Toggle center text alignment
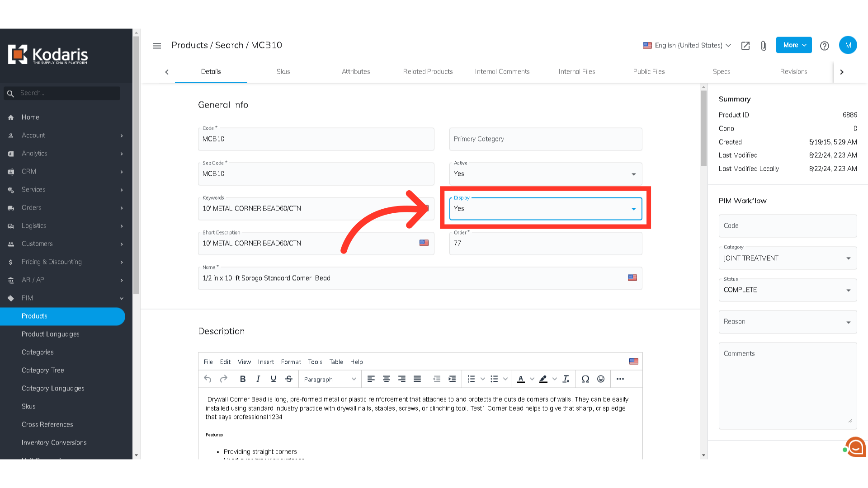 pos(387,379)
